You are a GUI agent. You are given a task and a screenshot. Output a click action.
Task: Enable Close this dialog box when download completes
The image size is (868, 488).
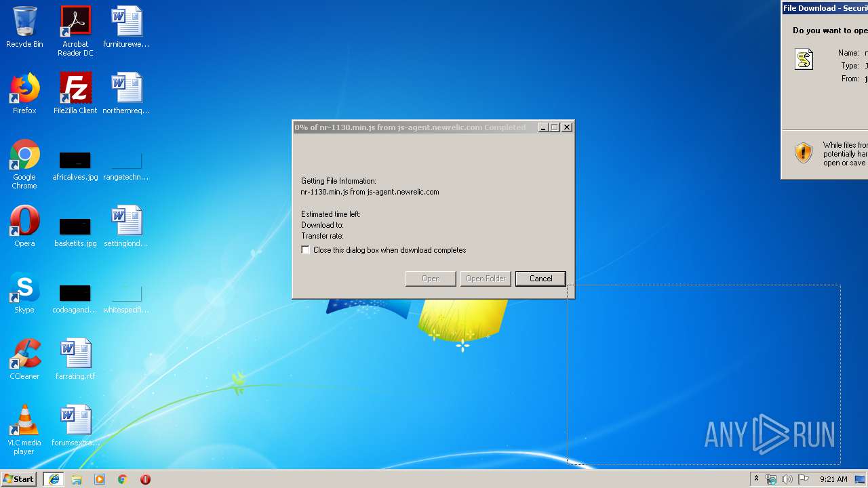click(x=306, y=250)
